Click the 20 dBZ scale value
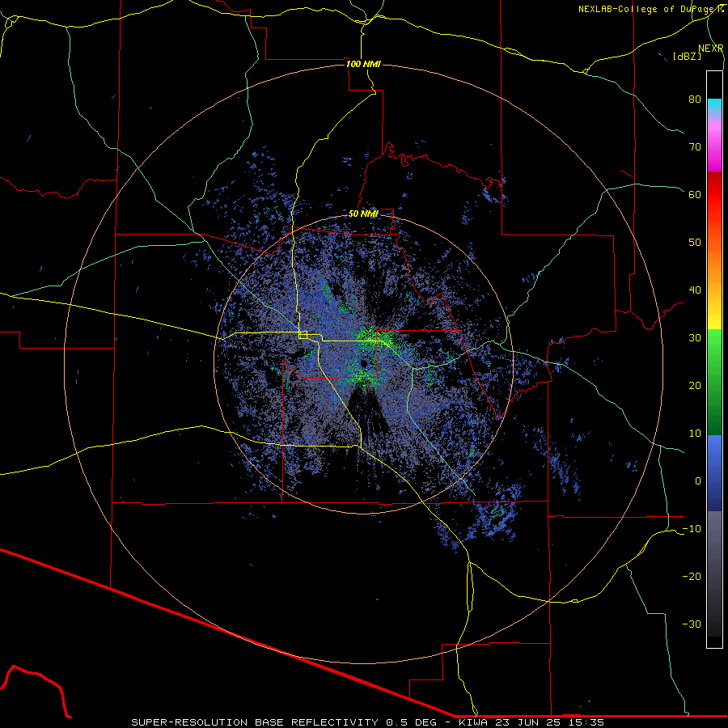The width and height of the screenshot is (728, 728). point(695,385)
